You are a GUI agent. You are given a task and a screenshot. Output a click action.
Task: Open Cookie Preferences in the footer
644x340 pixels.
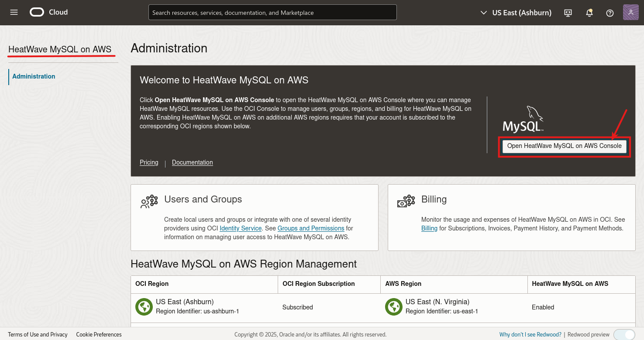(99, 334)
